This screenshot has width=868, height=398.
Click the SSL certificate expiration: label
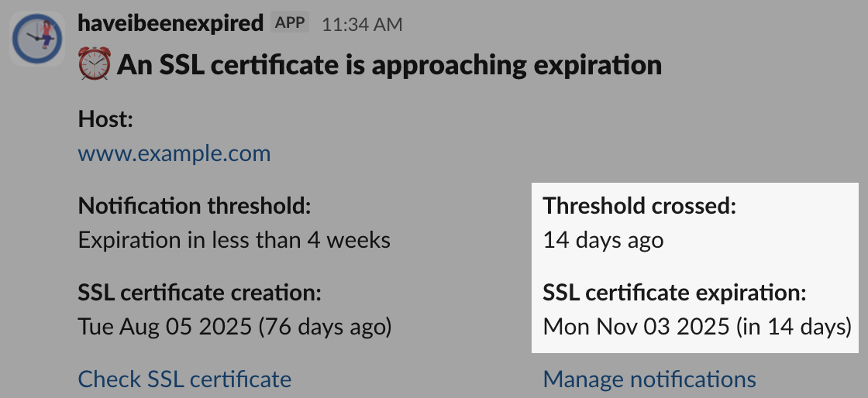coord(675,293)
